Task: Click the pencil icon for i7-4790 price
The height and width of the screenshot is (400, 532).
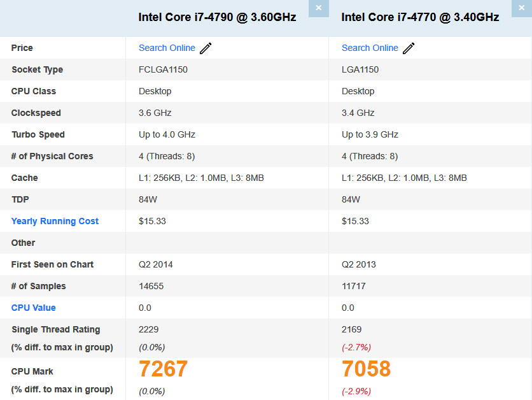Action: (x=206, y=48)
